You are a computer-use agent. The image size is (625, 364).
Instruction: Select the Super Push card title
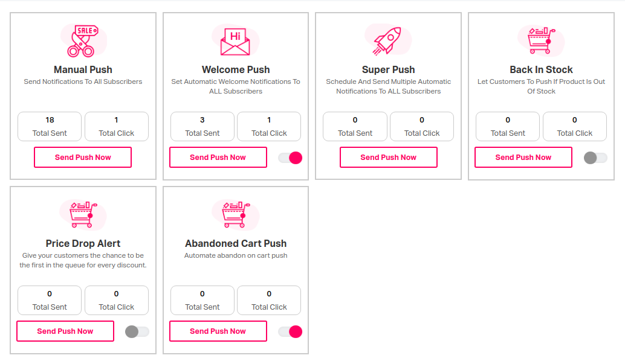coord(388,69)
